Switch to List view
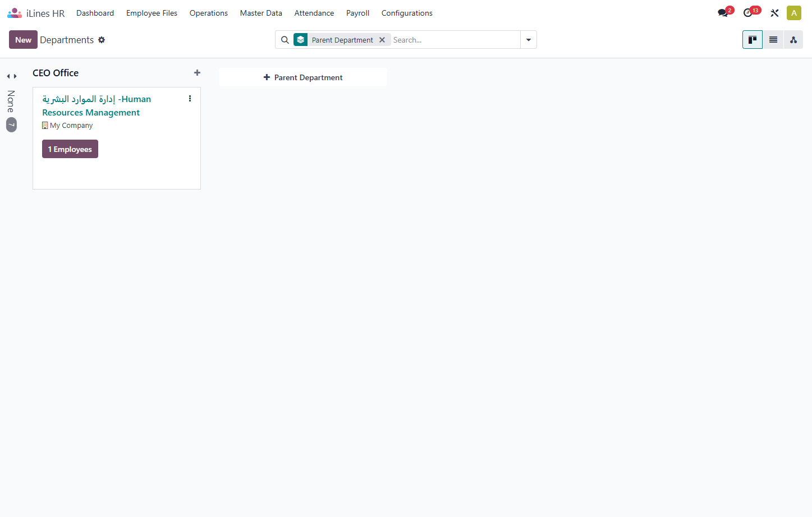Image resolution: width=812 pixels, height=517 pixels. pyautogui.click(x=773, y=40)
